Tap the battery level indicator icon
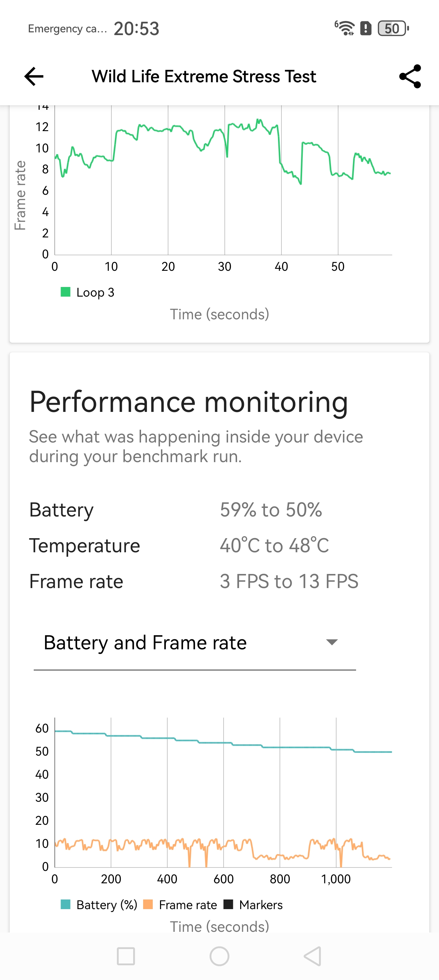Screen dimensions: 439x980 tap(393, 28)
